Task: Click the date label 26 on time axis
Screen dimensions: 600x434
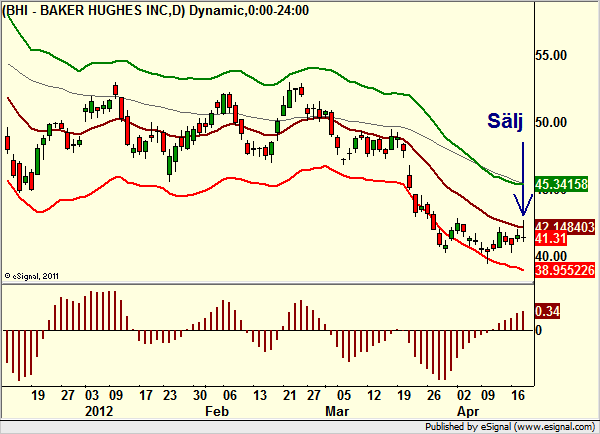Action: coord(434,395)
